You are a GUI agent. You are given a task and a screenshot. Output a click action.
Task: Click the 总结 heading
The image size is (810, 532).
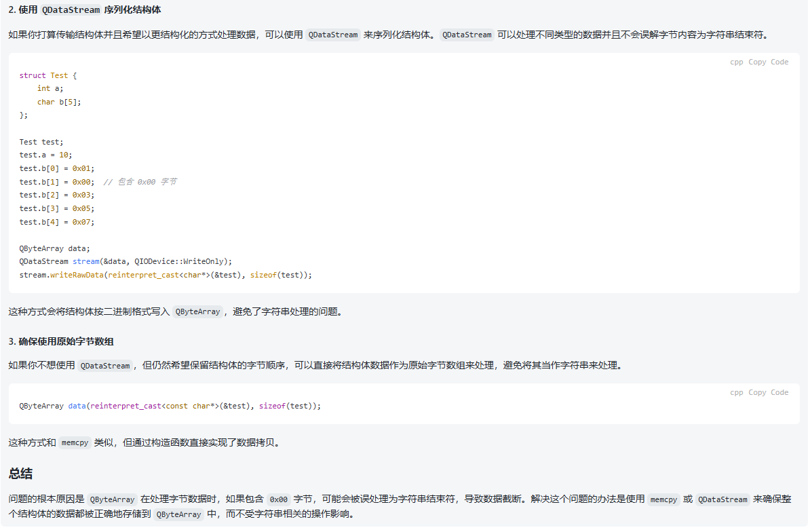coord(20,474)
